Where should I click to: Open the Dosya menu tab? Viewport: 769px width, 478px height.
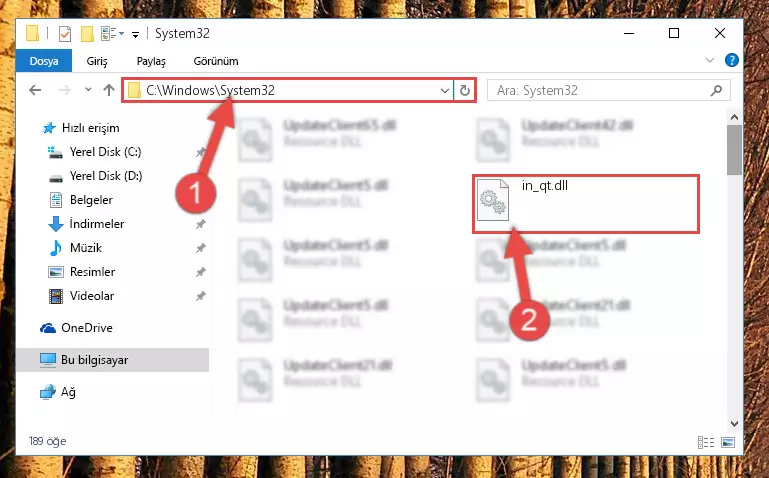tap(44, 61)
